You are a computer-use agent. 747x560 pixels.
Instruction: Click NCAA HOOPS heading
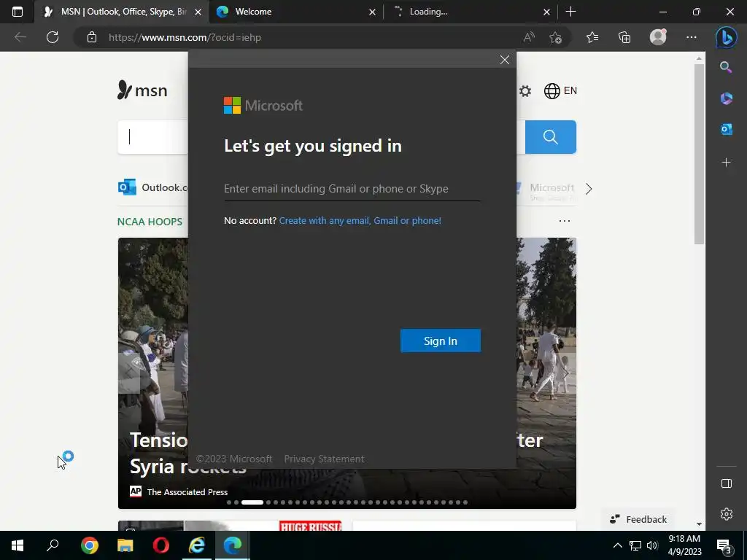coord(150,222)
